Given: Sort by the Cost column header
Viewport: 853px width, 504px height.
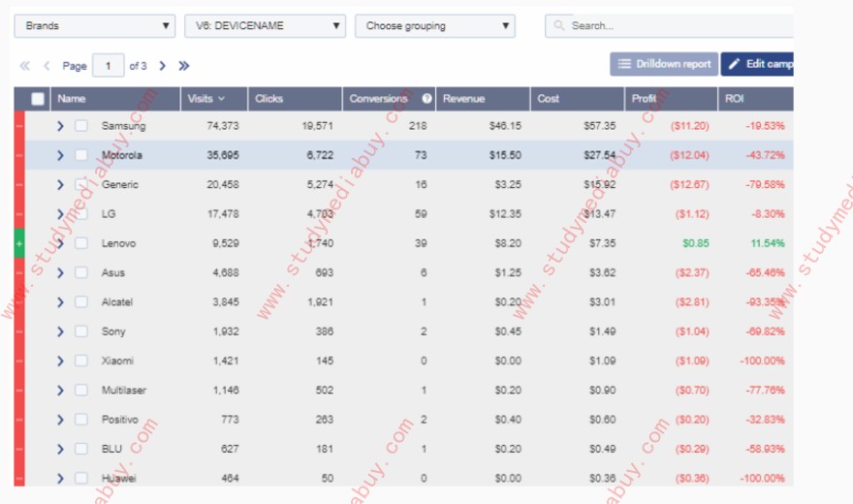Looking at the screenshot, I should pyautogui.click(x=577, y=99).
